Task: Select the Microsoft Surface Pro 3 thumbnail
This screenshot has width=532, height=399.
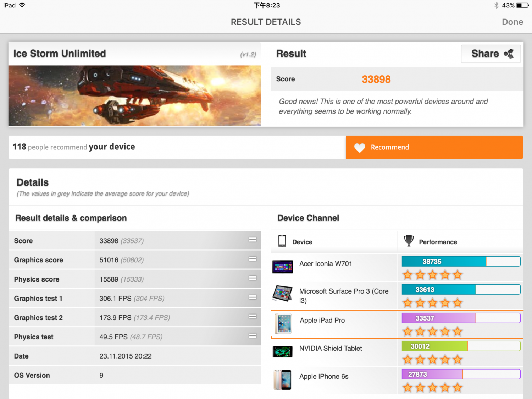Action: 283,294
